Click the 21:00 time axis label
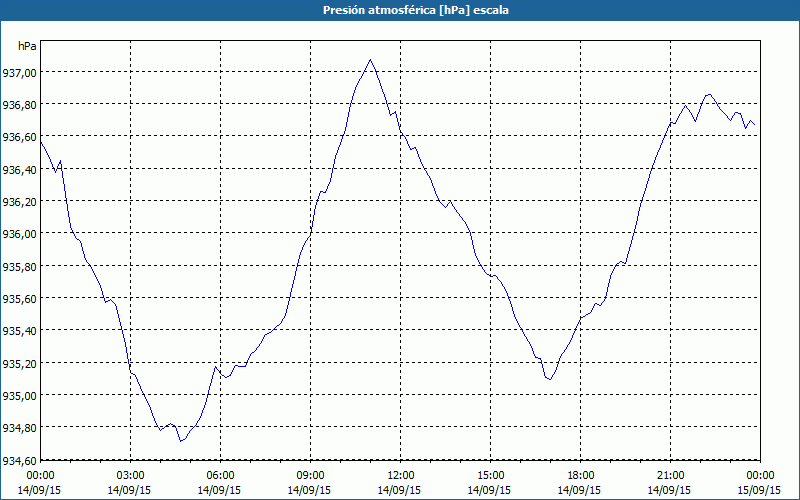This screenshot has height=500, width=800. pyautogui.click(x=670, y=476)
